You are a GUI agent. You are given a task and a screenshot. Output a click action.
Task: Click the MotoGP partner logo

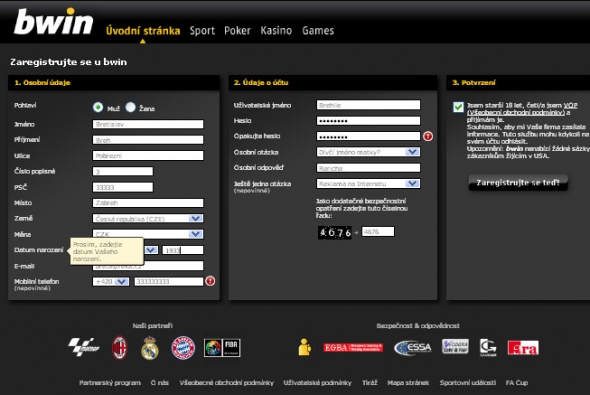pyautogui.click(x=84, y=347)
